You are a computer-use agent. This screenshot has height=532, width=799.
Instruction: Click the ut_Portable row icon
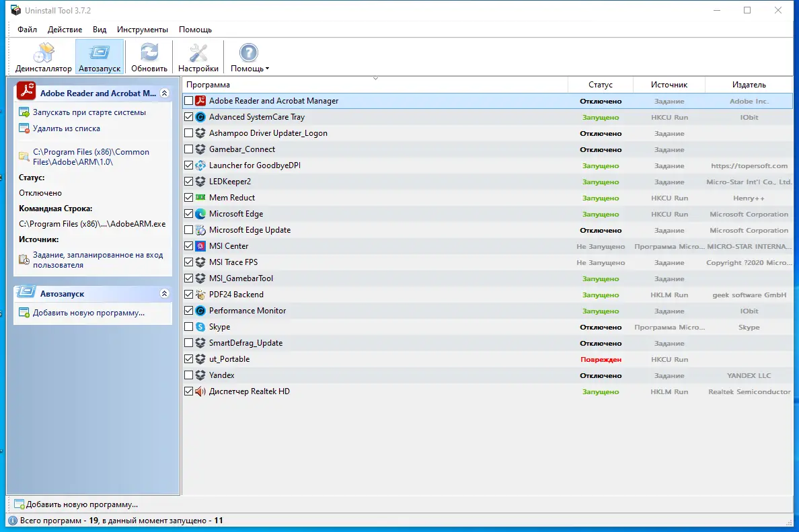[201, 359]
